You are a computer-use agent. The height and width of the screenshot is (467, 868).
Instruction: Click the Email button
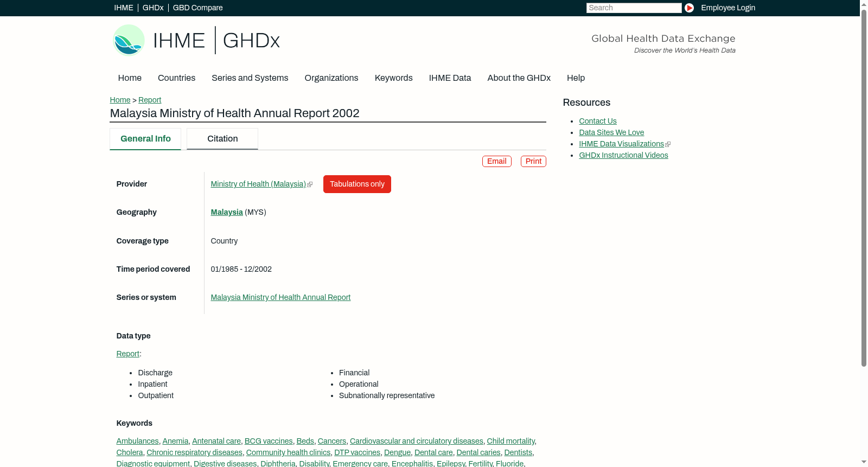[x=497, y=161]
